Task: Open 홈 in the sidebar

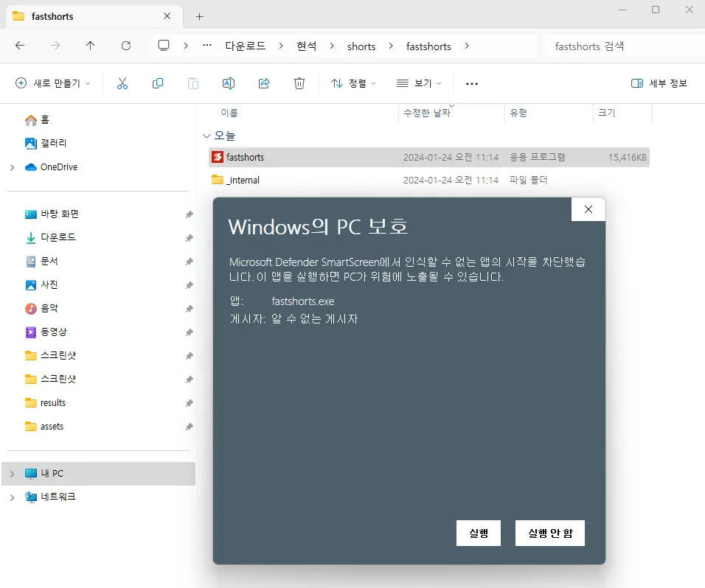Action: (37, 120)
